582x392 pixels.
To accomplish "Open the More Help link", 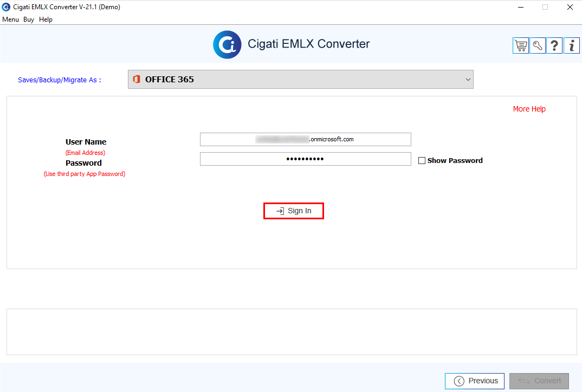I will coord(529,109).
